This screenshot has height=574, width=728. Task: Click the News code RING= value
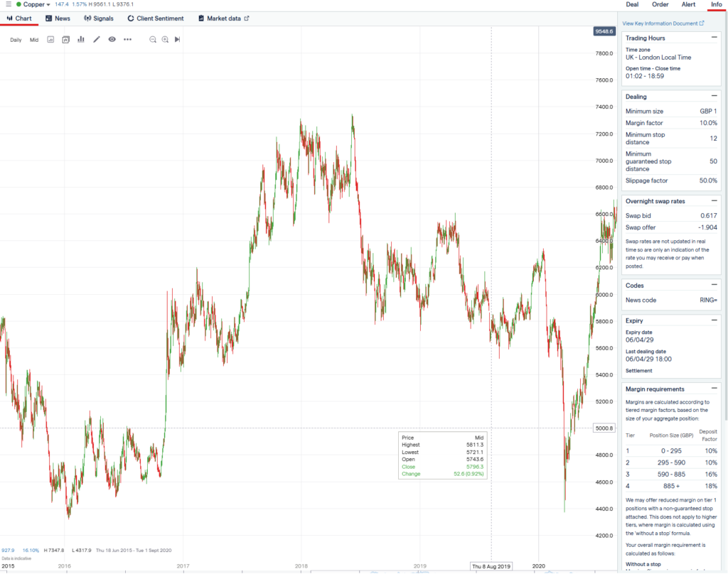click(x=709, y=300)
